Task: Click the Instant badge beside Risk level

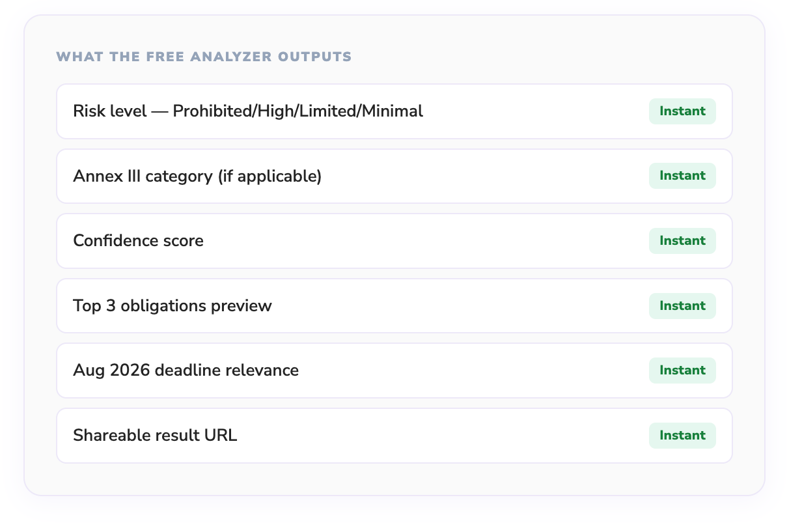Action: [x=682, y=111]
